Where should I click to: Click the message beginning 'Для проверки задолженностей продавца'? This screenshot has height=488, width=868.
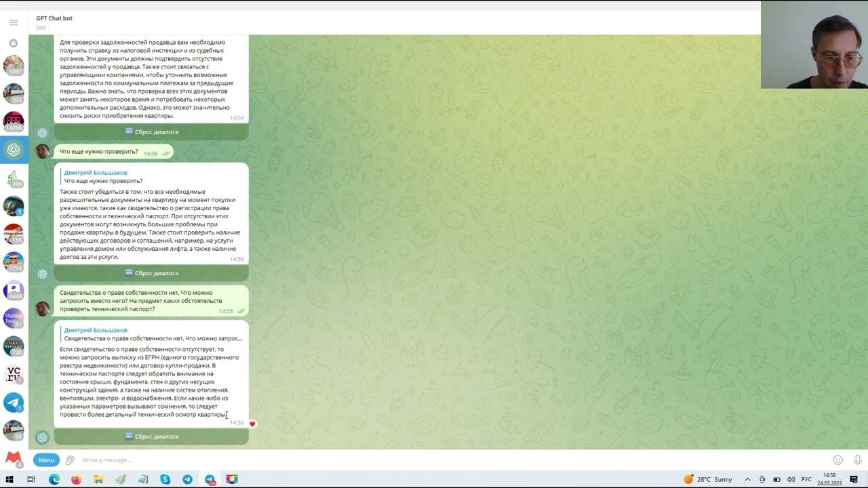coord(151,79)
